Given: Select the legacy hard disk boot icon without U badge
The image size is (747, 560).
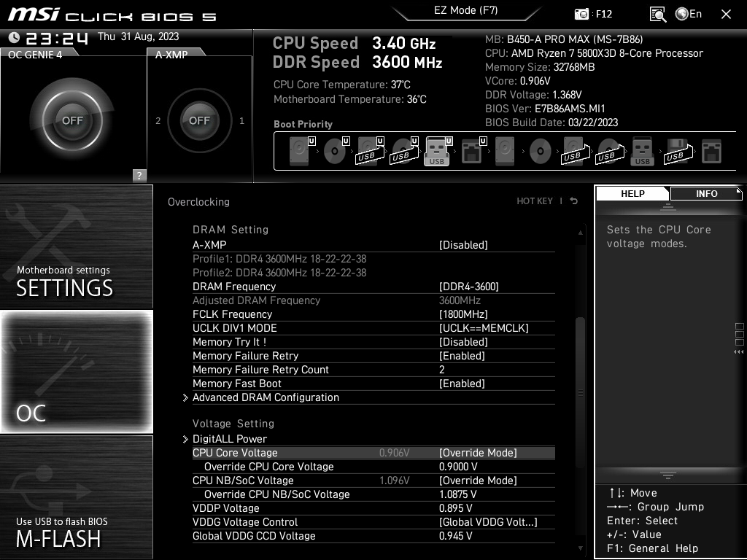Looking at the screenshot, I should coord(505,152).
